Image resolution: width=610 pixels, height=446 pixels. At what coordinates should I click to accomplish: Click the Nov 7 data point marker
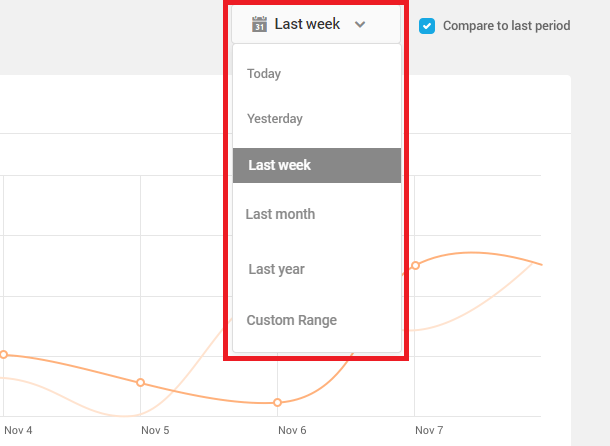click(415, 265)
